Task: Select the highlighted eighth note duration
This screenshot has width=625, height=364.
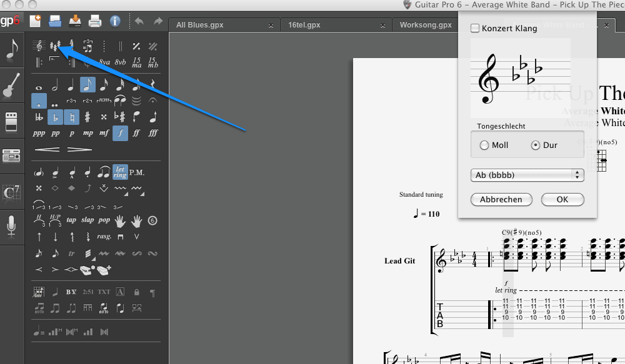Action: [87, 85]
